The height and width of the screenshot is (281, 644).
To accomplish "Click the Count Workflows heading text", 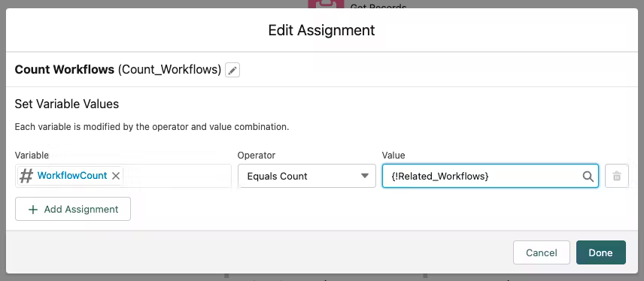I will coord(65,70).
